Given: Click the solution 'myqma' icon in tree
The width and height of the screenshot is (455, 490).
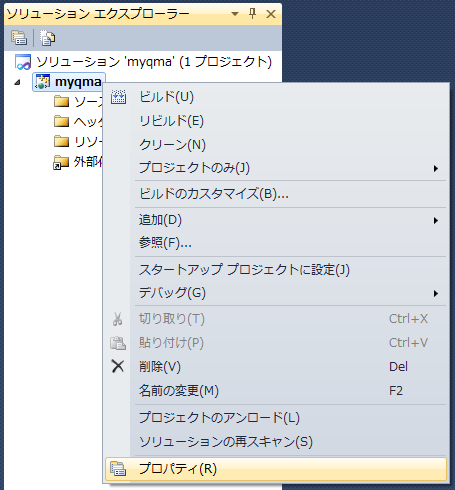Looking at the screenshot, I should coord(23,62).
